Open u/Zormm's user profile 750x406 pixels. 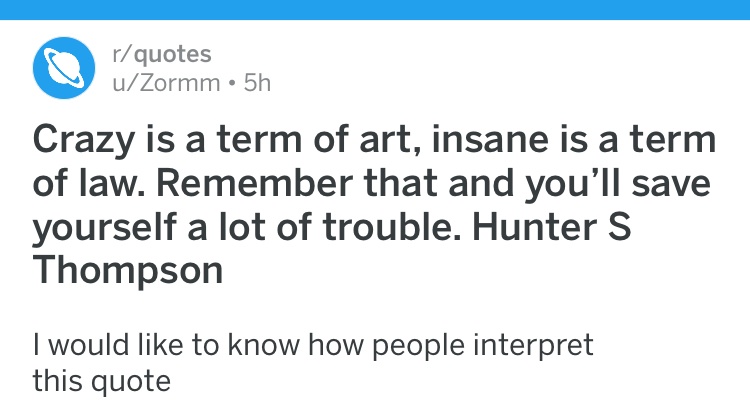[x=166, y=83]
